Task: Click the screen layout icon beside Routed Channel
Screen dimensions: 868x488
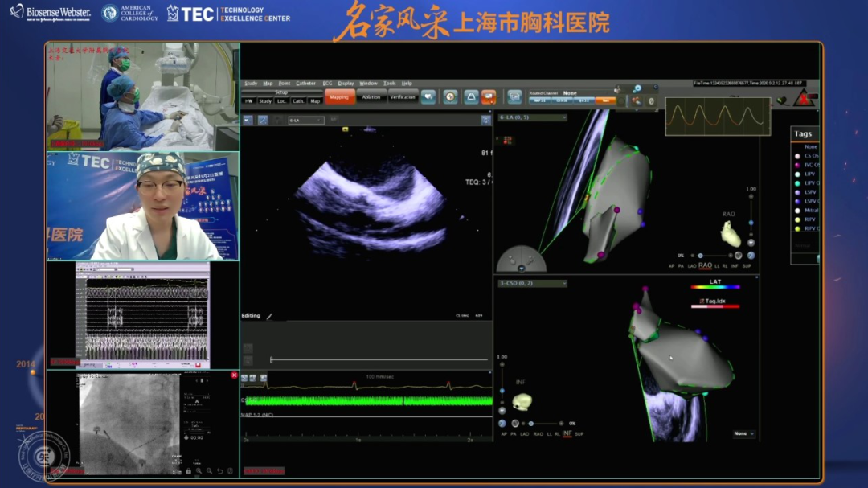Action: (x=514, y=97)
